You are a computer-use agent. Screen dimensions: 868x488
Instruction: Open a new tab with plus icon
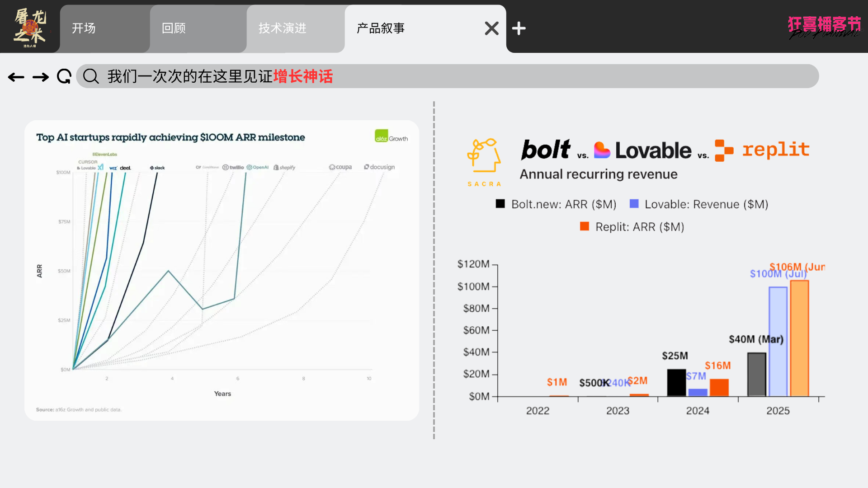click(519, 28)
